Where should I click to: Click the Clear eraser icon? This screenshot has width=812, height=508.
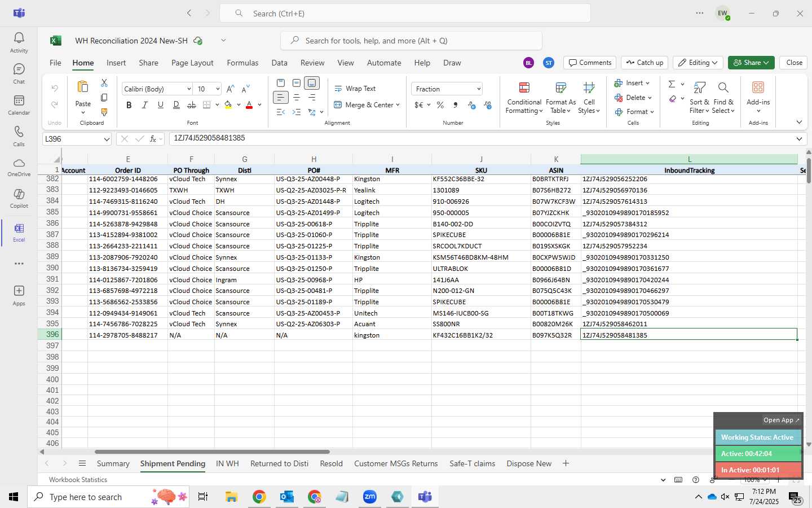click(x=673, y=99)
